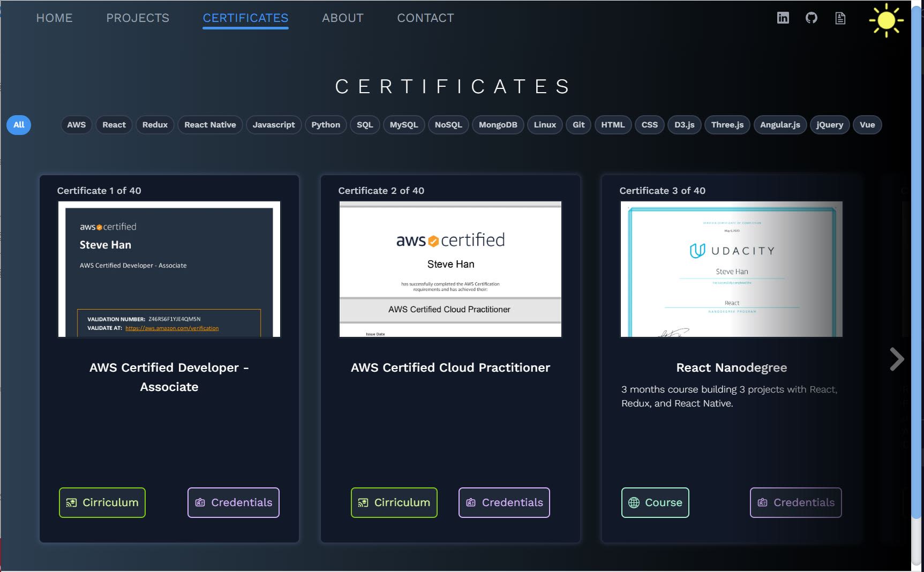The height and width of the screenshot is (572, 924).
Task: Toggle light mode with the sun icon
Action: tap(886, 20)
